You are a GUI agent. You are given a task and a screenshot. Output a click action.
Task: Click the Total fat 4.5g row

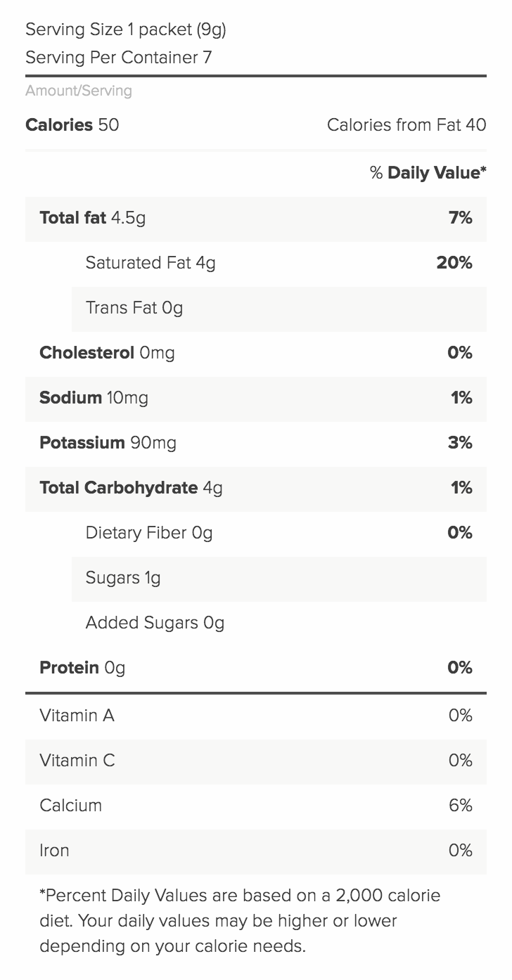(256, 218)
